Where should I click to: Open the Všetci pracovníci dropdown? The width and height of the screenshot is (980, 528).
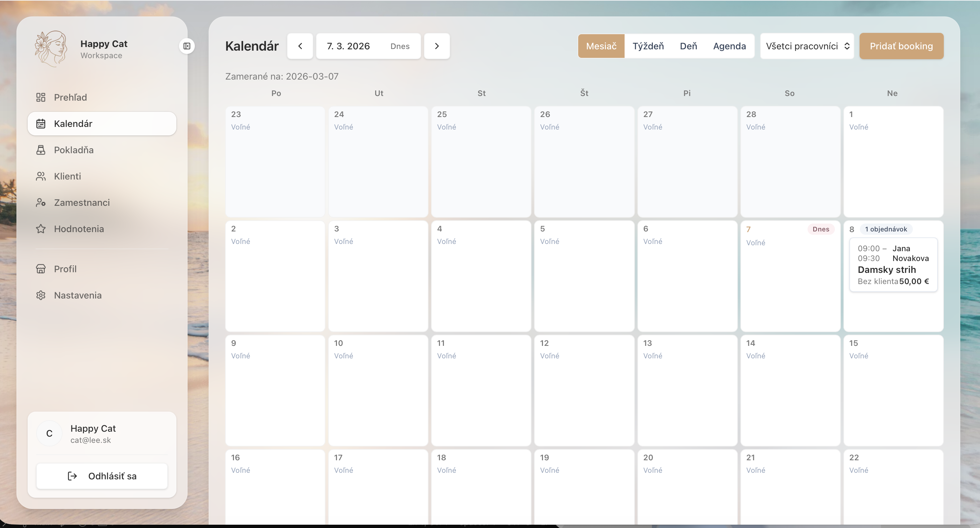[x=807, y=46]
